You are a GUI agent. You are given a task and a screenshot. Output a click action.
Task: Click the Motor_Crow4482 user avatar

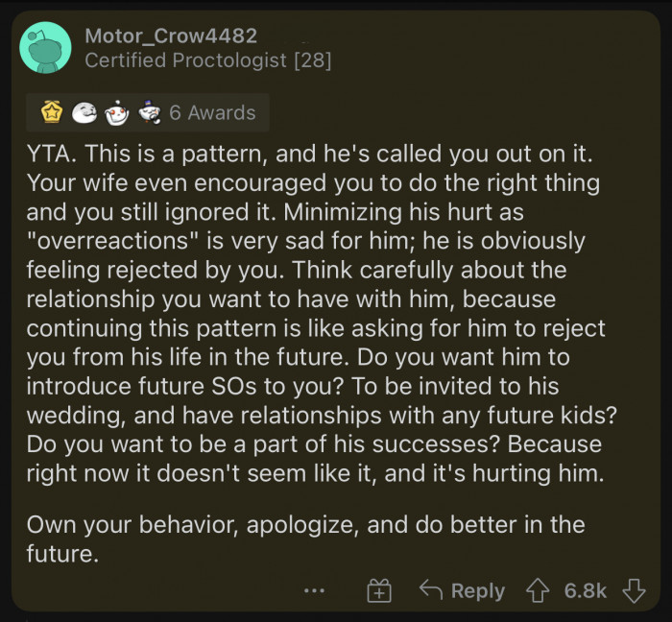coord(45,48)
